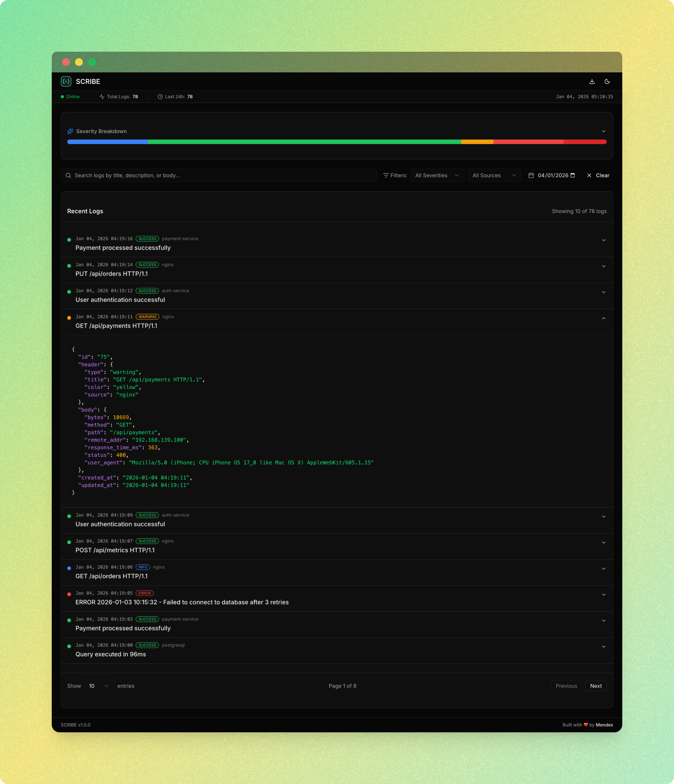This screenshot has height=784, width=674.
Task: Expand the Payment processed successfully log entry
Action: pyautogui.click(x=603, y=240)
